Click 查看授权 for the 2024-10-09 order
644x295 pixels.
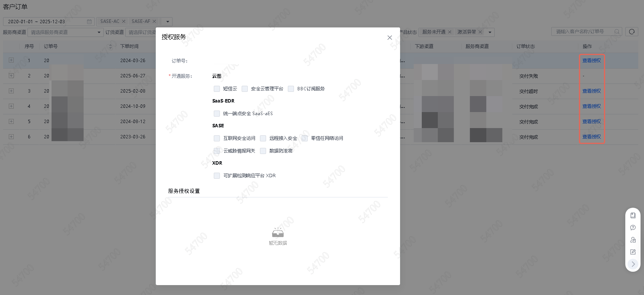591,106
